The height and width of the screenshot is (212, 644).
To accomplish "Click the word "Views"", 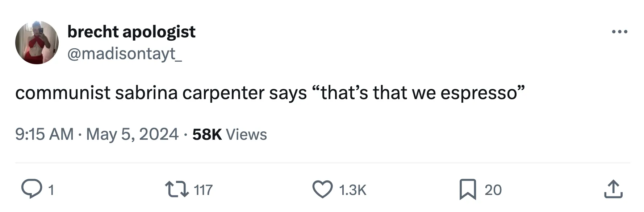I will coord(246,134).
